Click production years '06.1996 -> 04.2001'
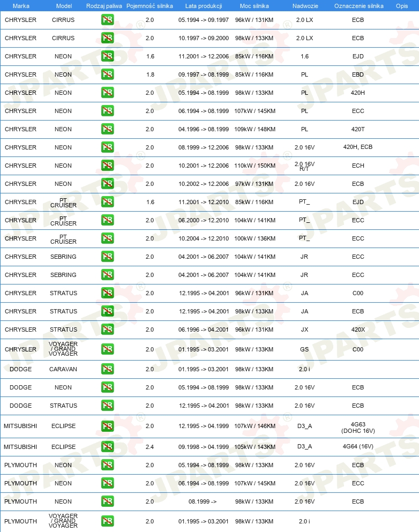The image size is (419, 532). 204,329
